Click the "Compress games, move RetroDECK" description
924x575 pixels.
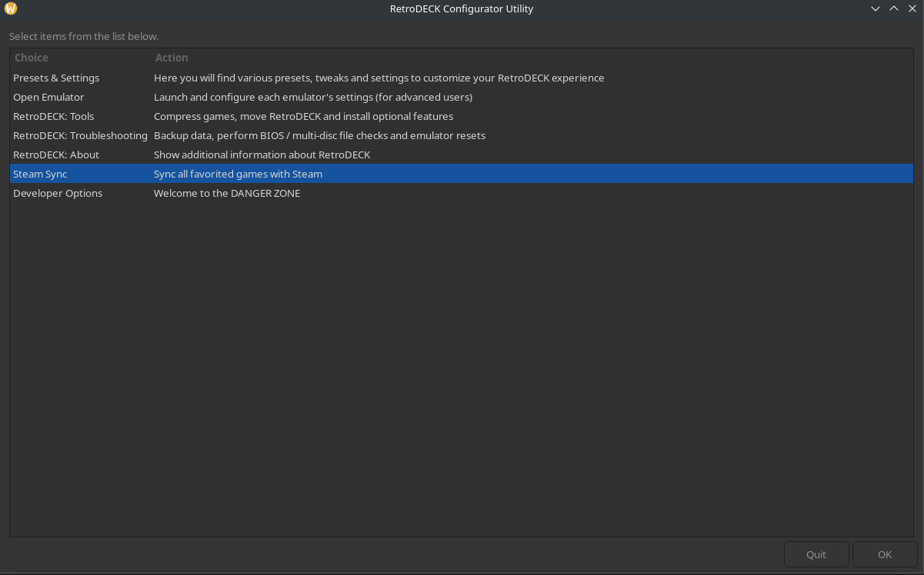click(x=303, y=116)
